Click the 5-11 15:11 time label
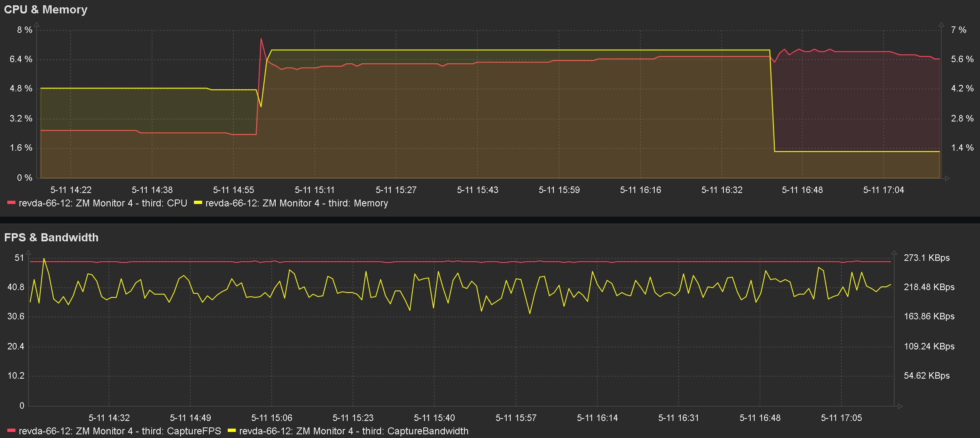 pos(314,190)
